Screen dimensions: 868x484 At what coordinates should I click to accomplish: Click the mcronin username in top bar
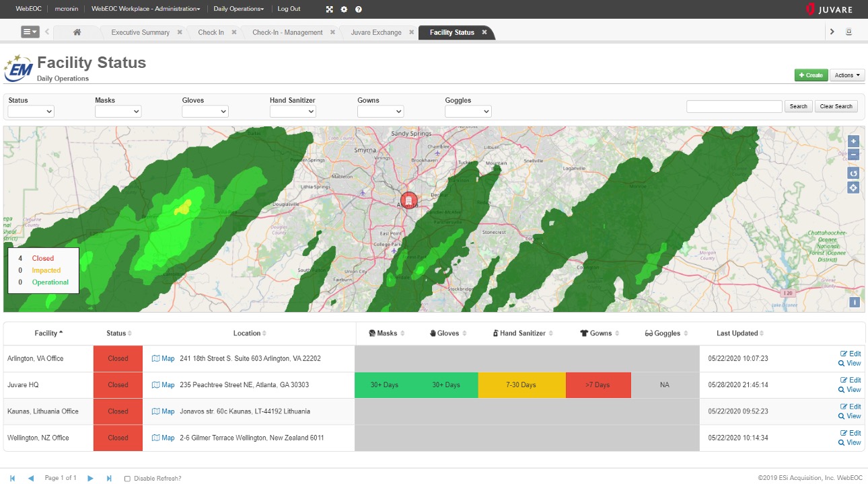(68, 9)
